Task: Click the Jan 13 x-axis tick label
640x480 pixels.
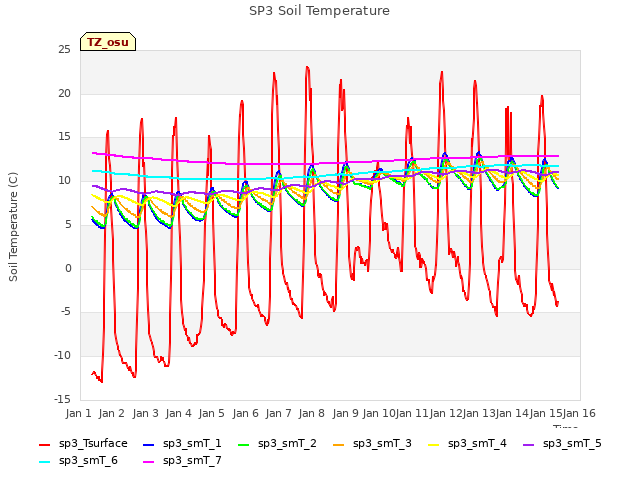Action: [x=479, y=413]
